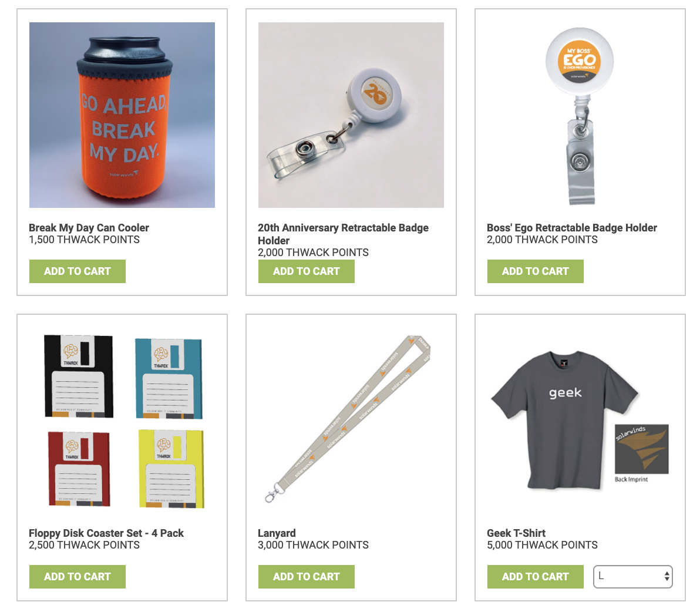Click the black floppy disk coaster
Image resolution: width=700 pixels, height=612 pixels.
coord(79,376)
